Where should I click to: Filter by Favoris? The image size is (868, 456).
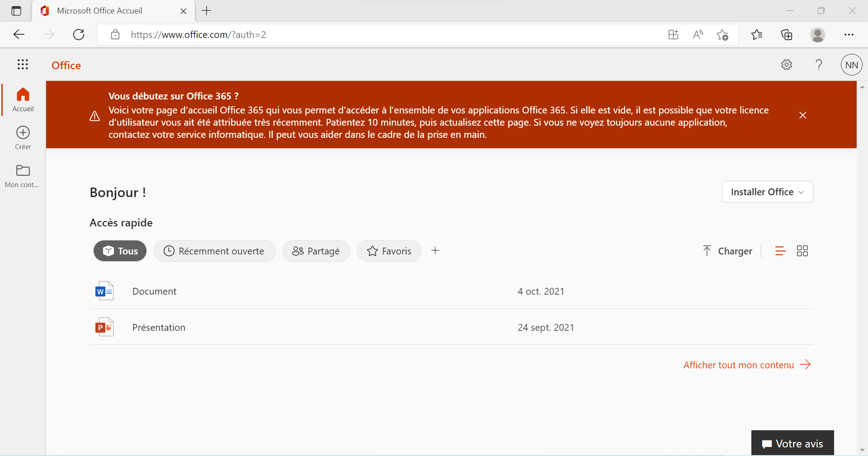[389, 251]
